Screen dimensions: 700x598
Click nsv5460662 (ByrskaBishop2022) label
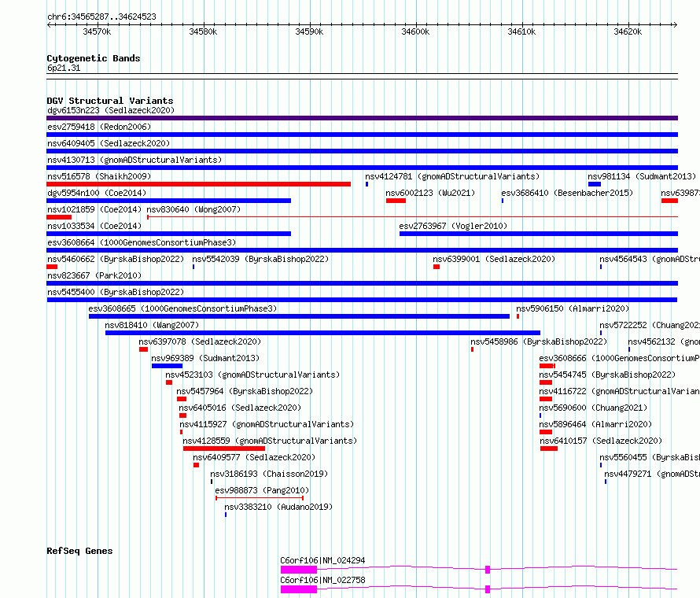point(116,259)
